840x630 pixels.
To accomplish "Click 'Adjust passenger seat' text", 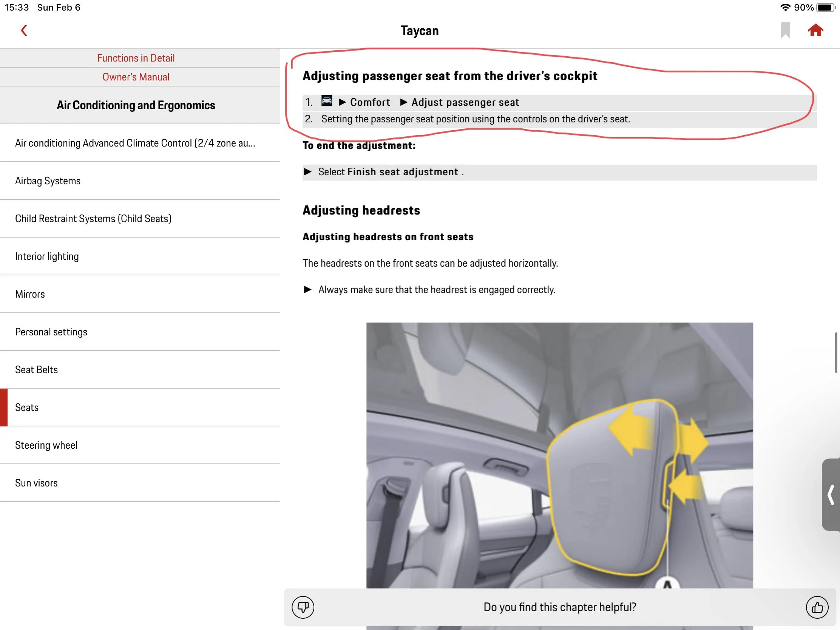I will coord(465,102).
